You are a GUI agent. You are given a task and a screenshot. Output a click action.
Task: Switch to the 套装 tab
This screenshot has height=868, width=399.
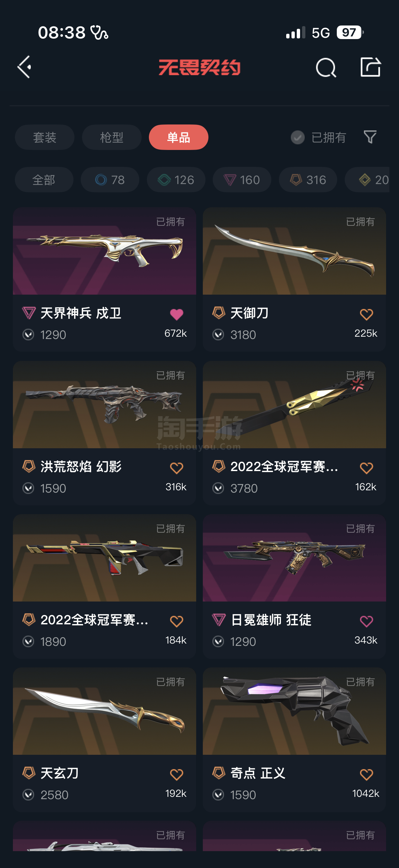[x=45, y=137]
